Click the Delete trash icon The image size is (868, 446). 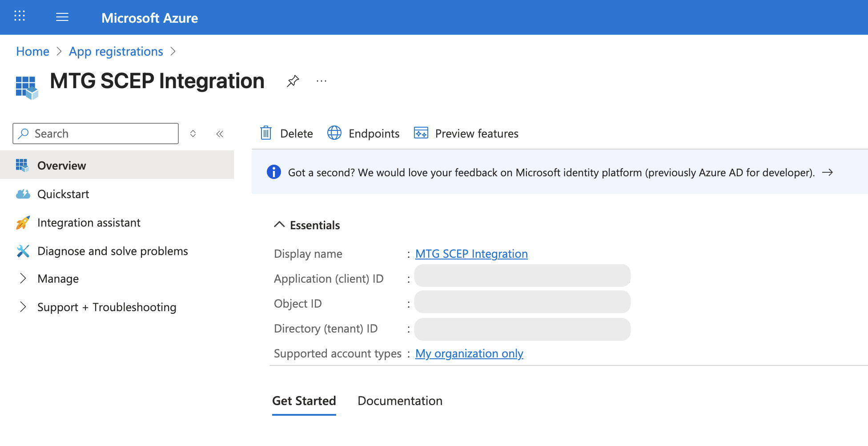coord(265,133)
